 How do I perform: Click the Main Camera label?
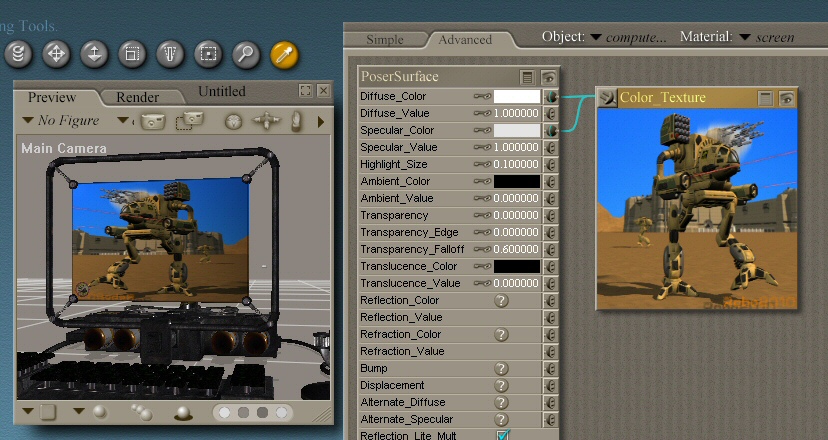coord(64,148)
